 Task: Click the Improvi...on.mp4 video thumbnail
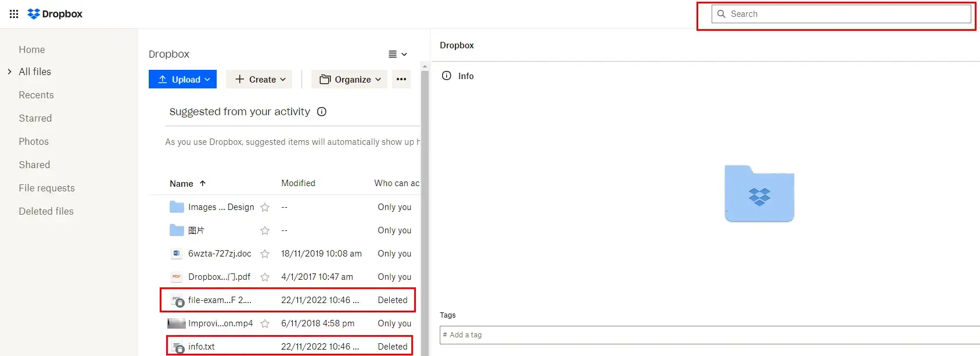(177, 323)
